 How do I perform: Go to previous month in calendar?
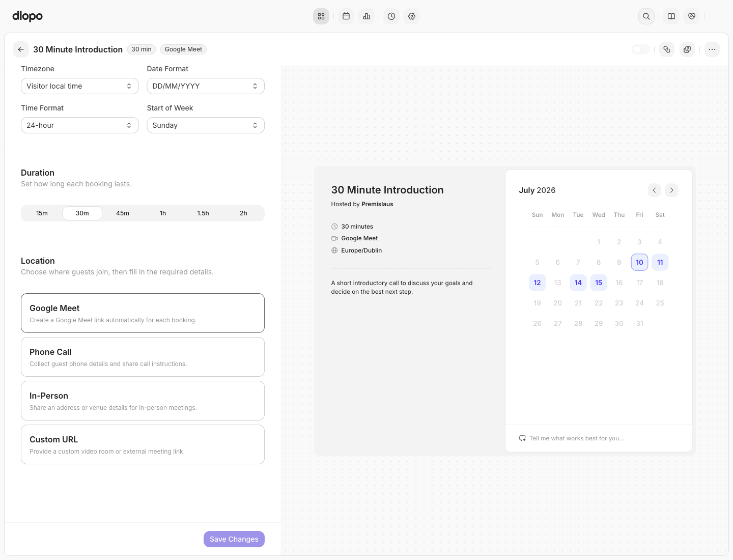click(655, 190)
